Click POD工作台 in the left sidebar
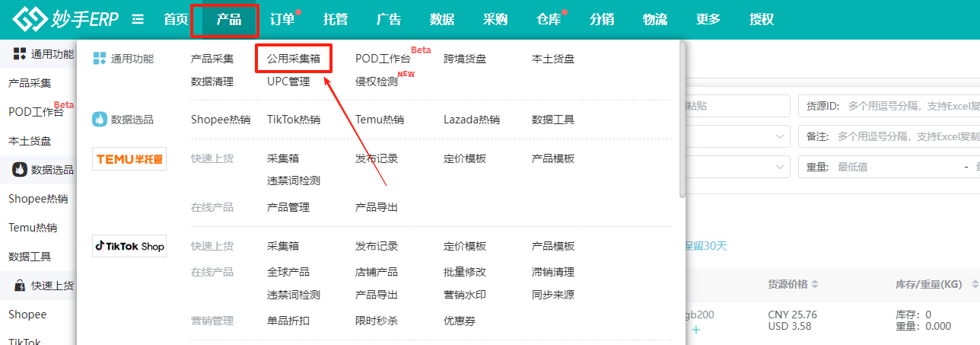Image resolution: width=980 pixels, height=345 pixels. pyautogui.click(x=36, y=112)
